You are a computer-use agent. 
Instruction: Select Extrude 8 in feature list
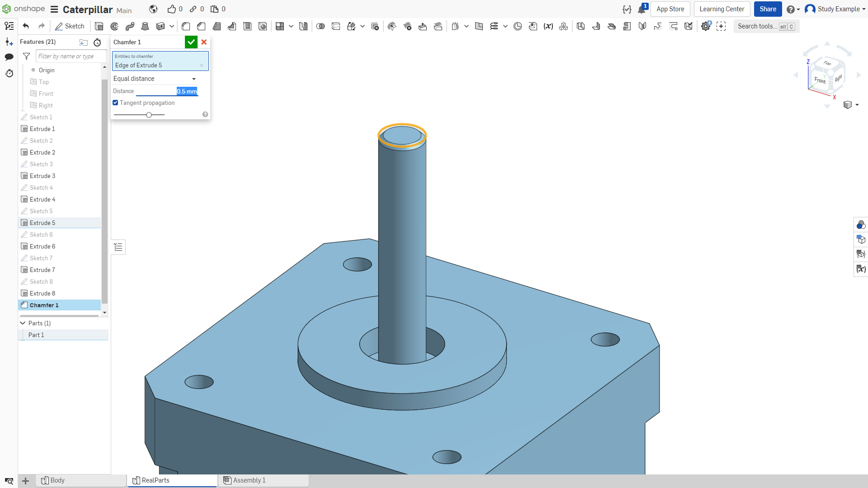tap(60, 293)
